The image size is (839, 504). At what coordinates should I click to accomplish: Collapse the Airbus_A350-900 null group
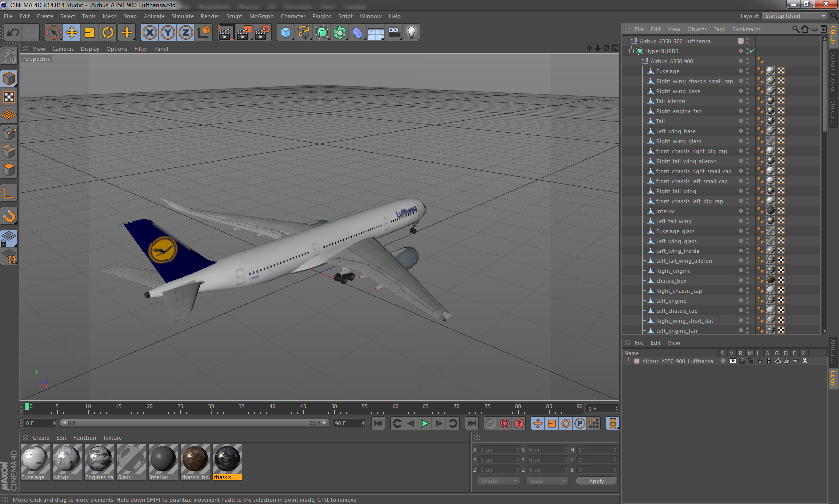click(637, 61)
